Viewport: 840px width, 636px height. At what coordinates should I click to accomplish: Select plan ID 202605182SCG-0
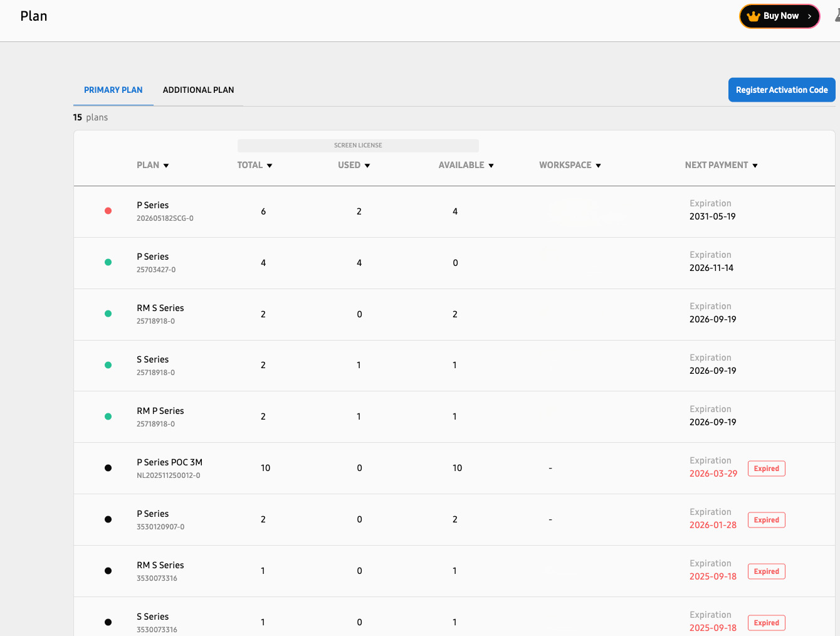[165, 218]
